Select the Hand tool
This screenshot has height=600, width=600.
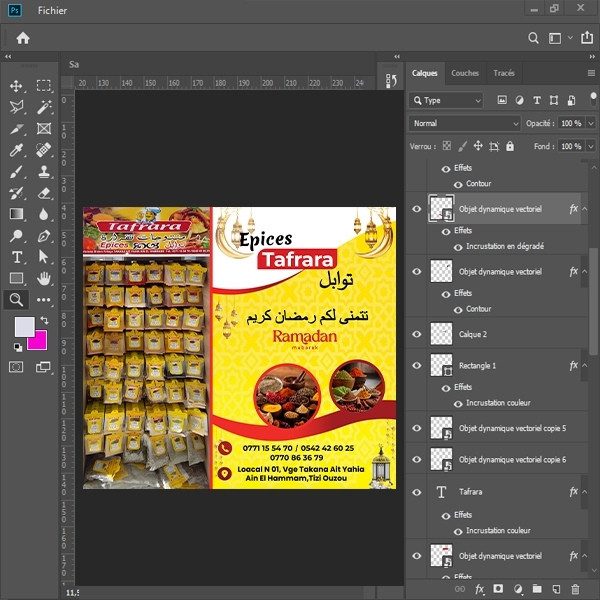44,278
